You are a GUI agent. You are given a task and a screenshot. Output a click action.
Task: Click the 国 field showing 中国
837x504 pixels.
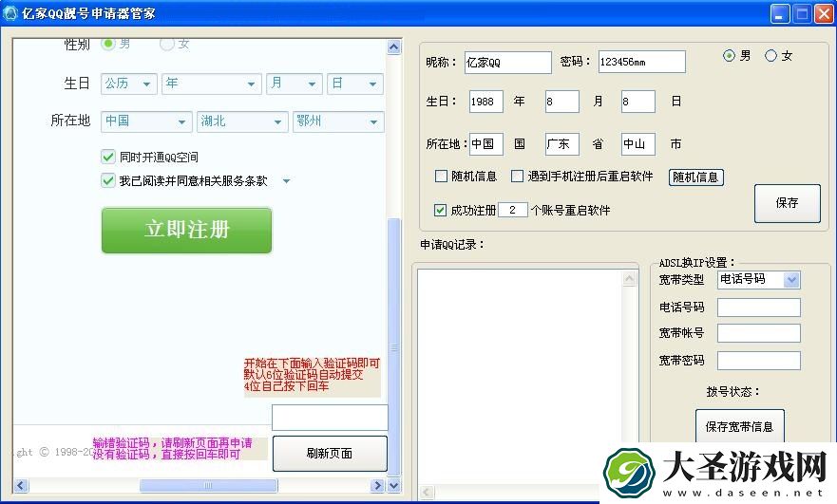point(485,144)
